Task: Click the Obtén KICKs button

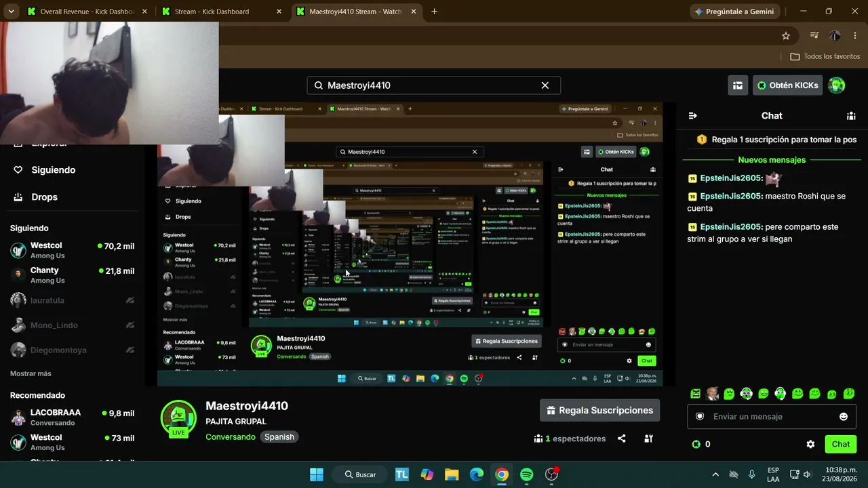Action: coord(787,85)
